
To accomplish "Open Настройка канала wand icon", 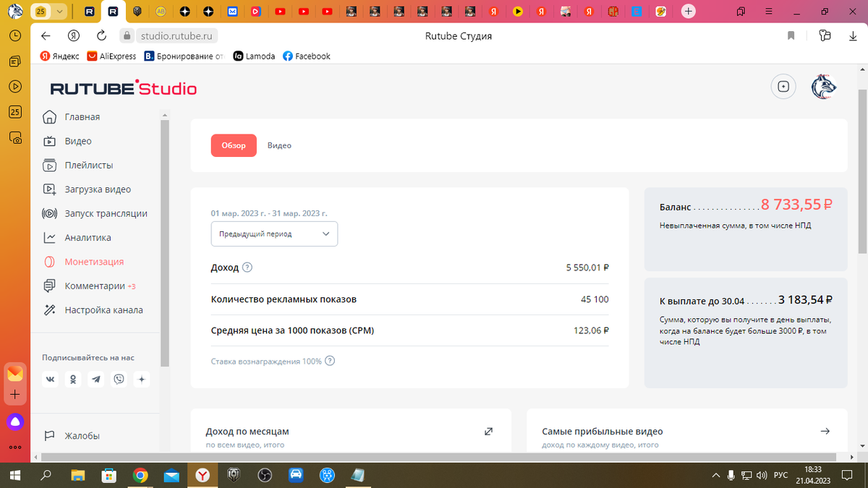I will coord(49,310).
